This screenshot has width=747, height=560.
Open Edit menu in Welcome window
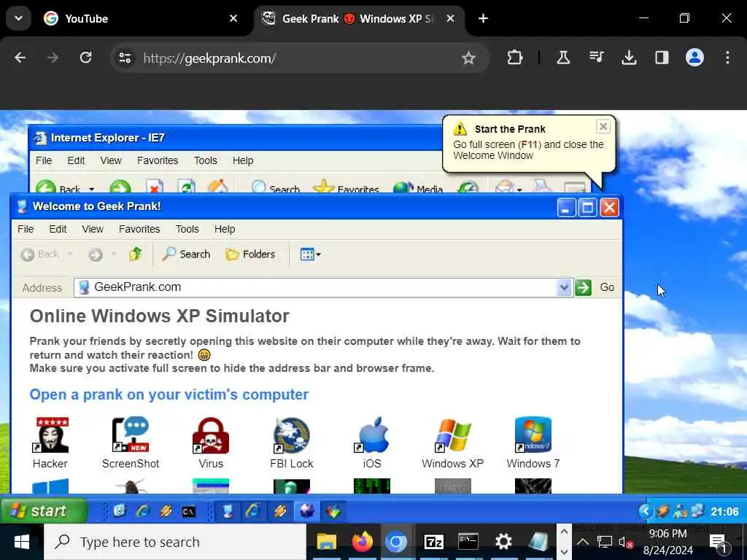pos(58,229)
